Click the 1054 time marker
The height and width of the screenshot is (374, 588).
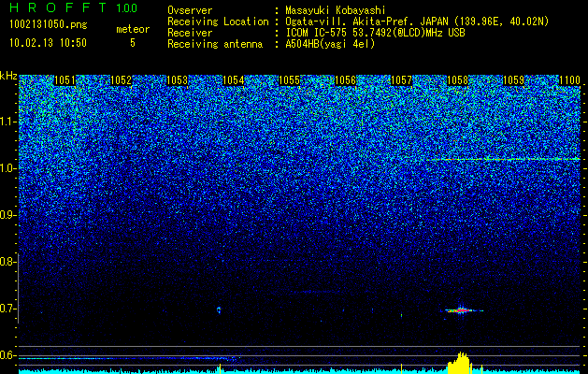tap(234, 80)
